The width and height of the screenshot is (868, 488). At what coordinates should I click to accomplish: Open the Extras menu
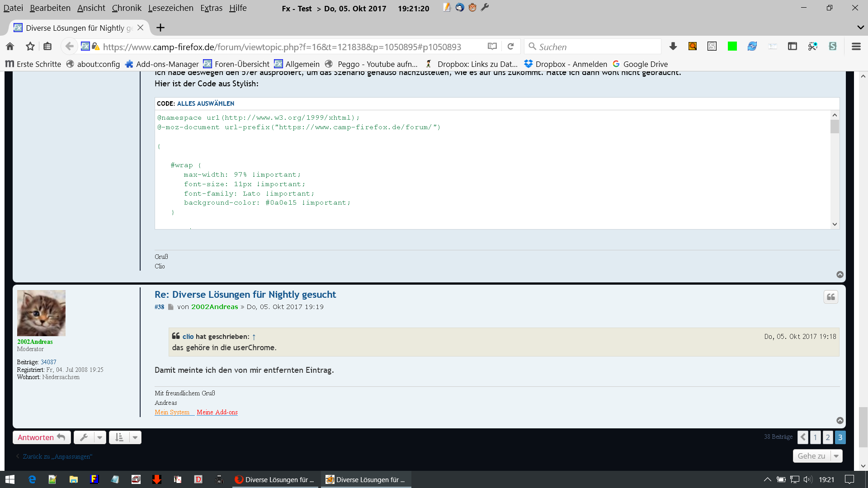point(211,8)
